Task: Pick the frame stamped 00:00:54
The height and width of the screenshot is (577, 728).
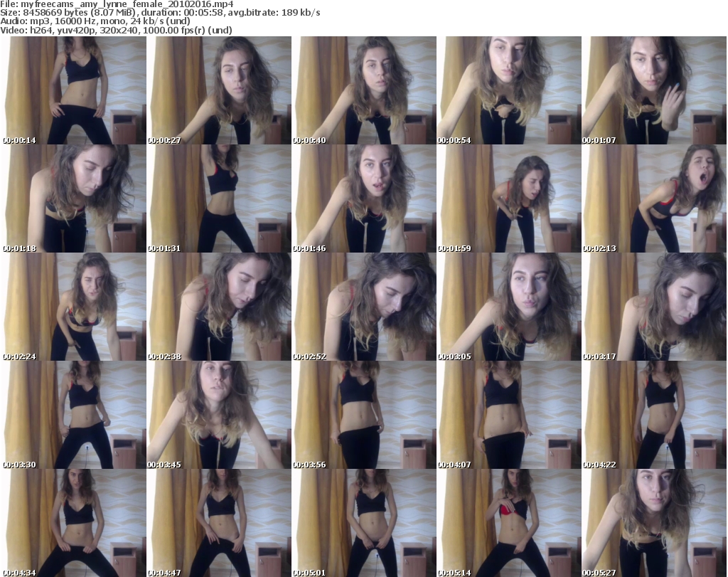Action: click(x=508, y=90)
